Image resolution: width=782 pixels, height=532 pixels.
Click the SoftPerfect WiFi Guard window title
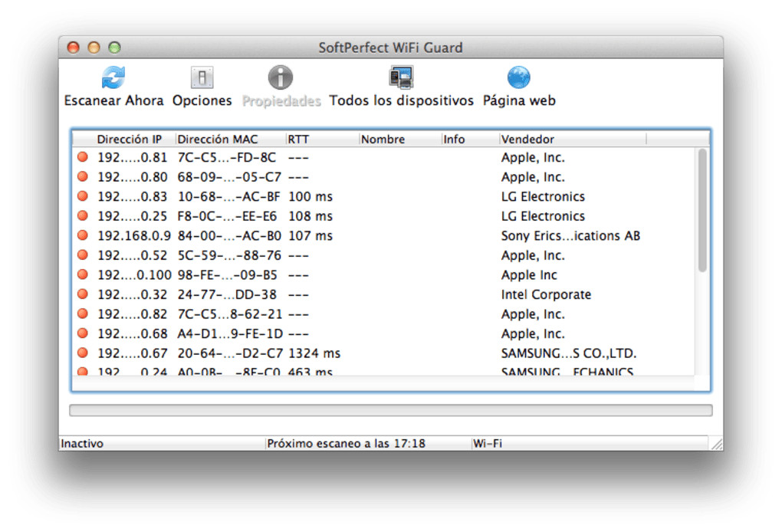click(390, 48)
